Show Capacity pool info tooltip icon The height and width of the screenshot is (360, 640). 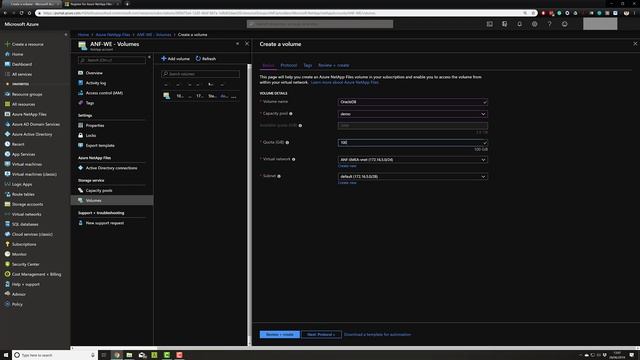click(291, 114)
